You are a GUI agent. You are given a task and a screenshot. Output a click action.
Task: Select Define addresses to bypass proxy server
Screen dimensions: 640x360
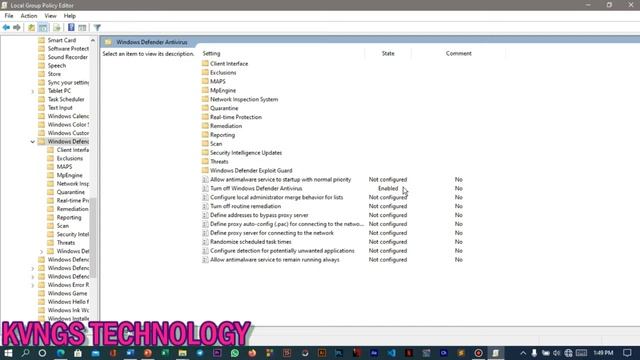click(x=259, y=215)
